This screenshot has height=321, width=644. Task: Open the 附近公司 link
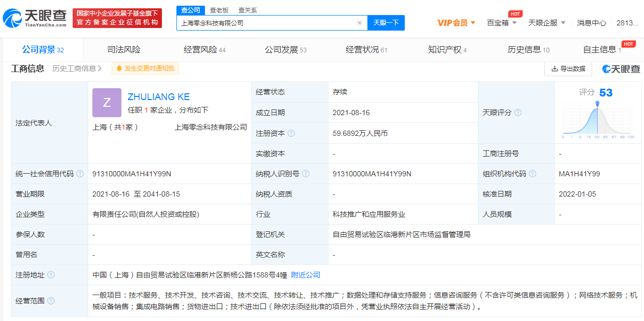305,275
